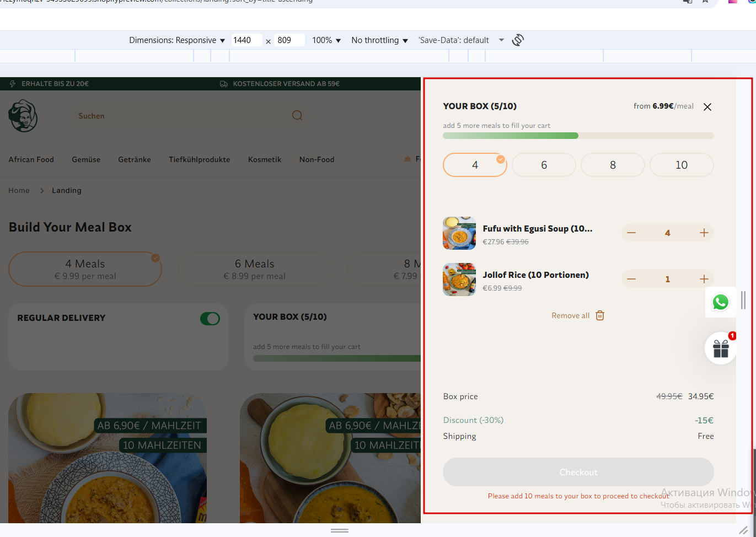Go to the Home breadcrumb
Viewport: 756px width, 537px height.
19,190
